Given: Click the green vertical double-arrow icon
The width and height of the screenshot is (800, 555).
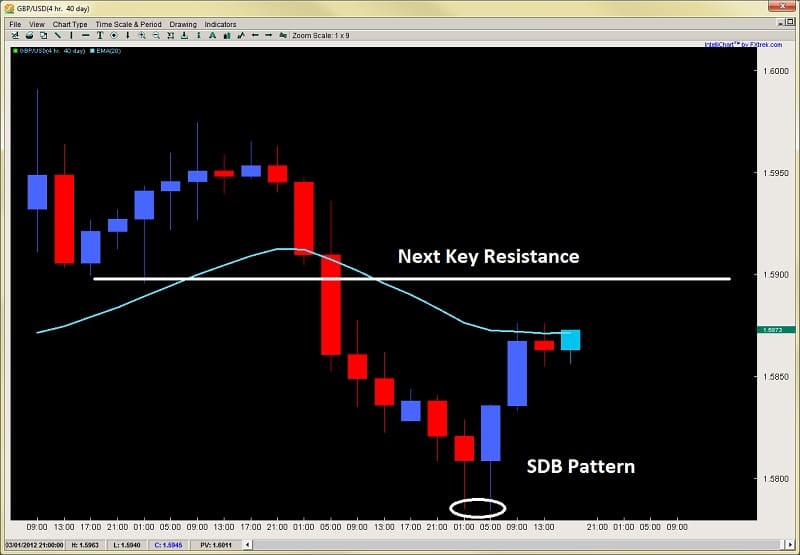Looking at the screenshot, I should [x=198, y=36].
